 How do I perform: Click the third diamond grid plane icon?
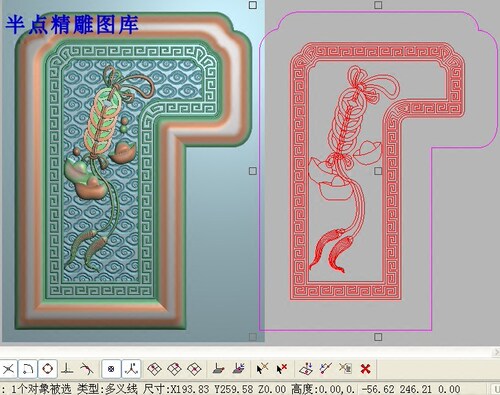[x=194, y=369]
